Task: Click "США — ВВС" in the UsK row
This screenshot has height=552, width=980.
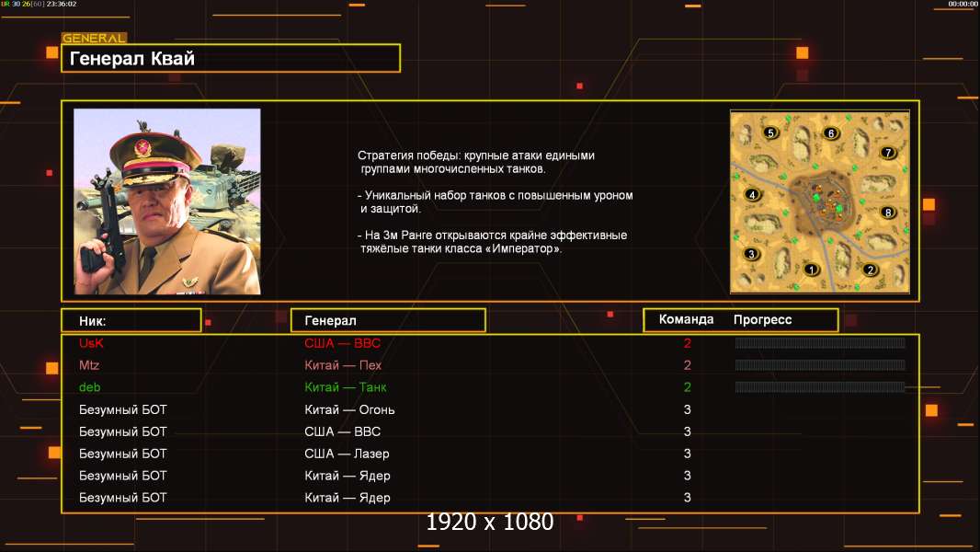Action: tap(343, 343)
